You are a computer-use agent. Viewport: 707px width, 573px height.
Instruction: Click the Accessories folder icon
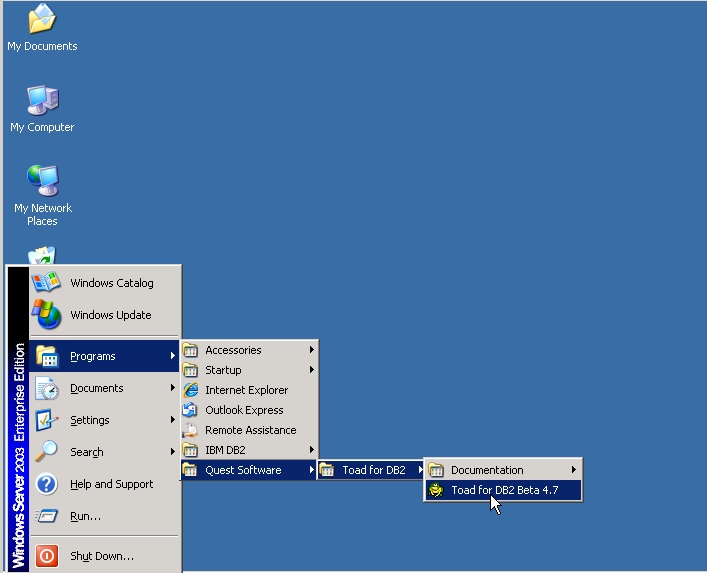[x=190, y=350]
